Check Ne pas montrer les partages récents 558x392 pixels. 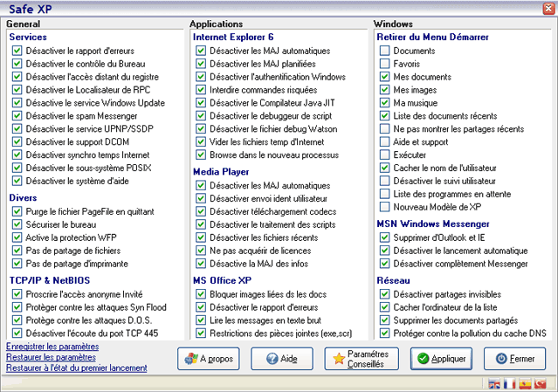(384, 128)
